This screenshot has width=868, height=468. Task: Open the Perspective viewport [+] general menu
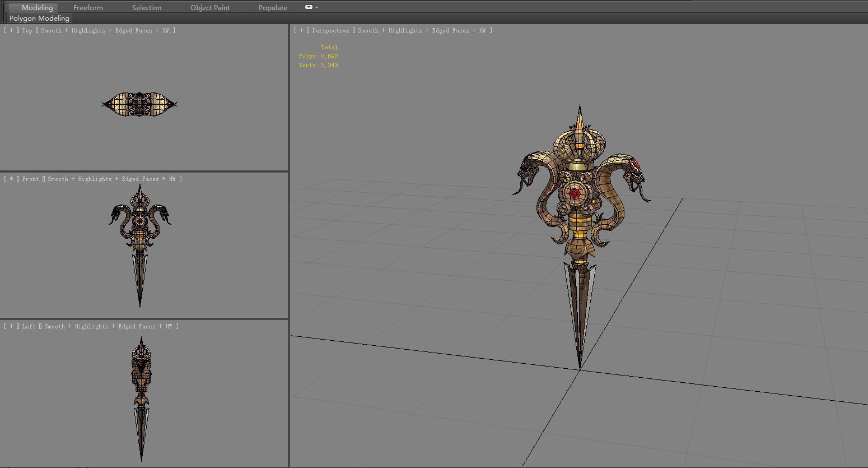point(301,30)
